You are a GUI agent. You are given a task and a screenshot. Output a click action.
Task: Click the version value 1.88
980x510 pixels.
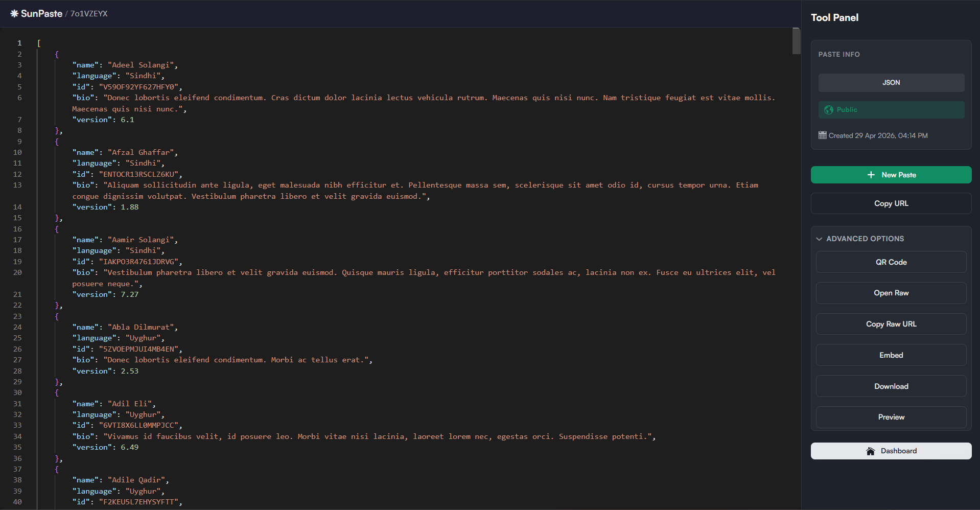click(x=130, y=207)
